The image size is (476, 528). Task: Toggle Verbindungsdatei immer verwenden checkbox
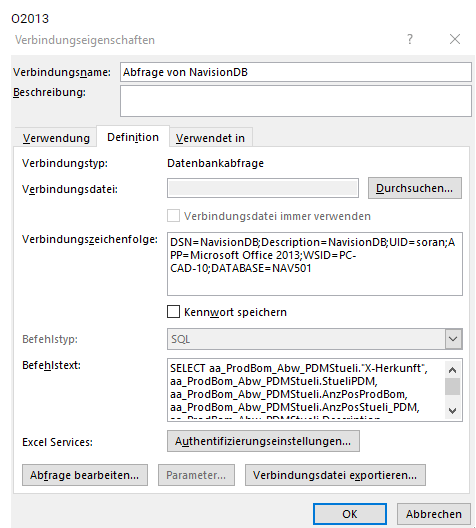tap(173, 216)
